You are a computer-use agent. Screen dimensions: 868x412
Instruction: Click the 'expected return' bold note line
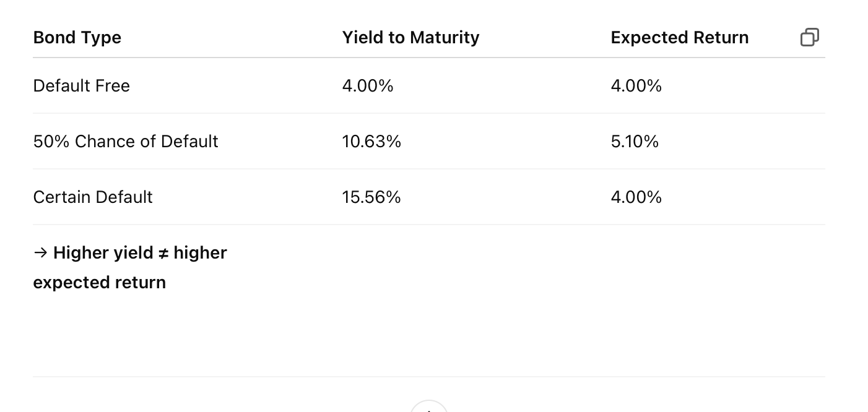point(100,282)
